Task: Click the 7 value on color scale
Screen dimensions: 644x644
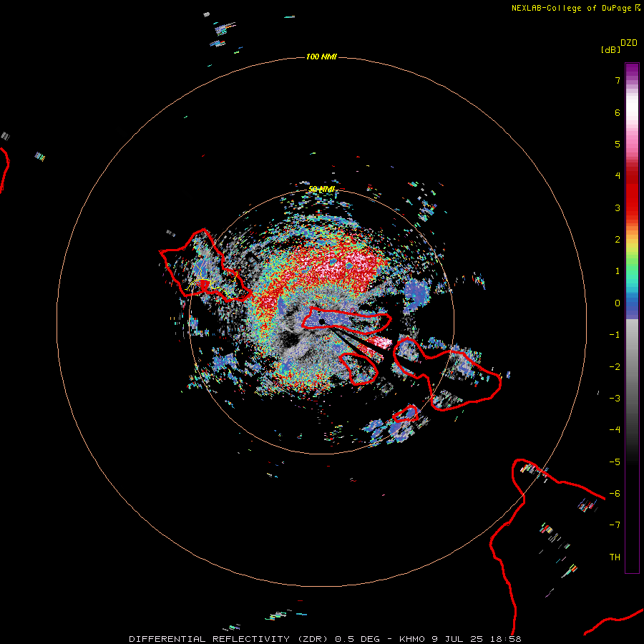Action: pos(618,80)
